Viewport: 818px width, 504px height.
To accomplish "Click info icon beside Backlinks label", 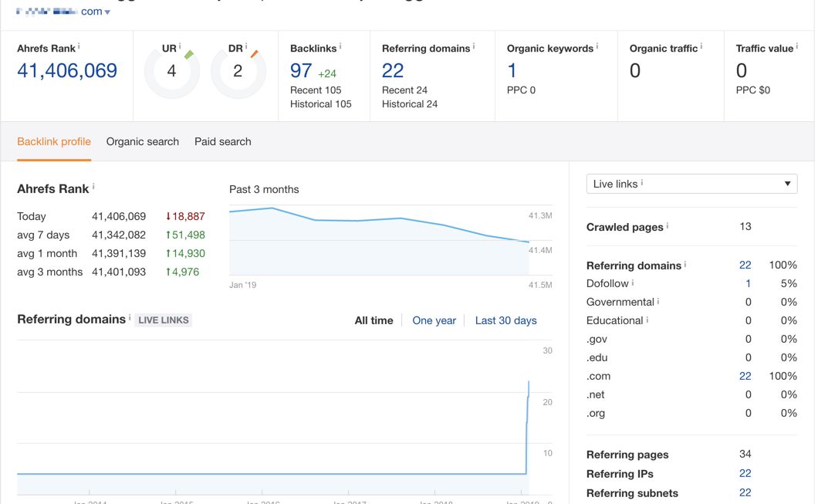I will coord(340,47).
